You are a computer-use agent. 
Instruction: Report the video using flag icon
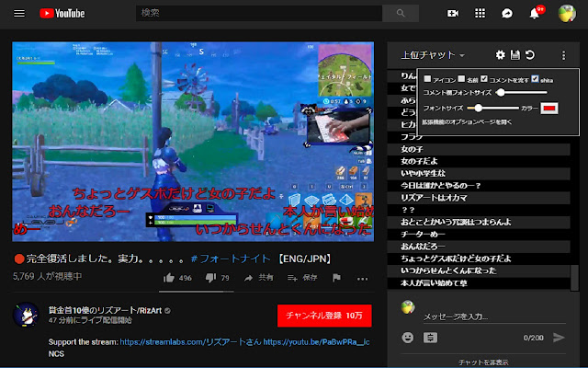click(x=336, y=278)
